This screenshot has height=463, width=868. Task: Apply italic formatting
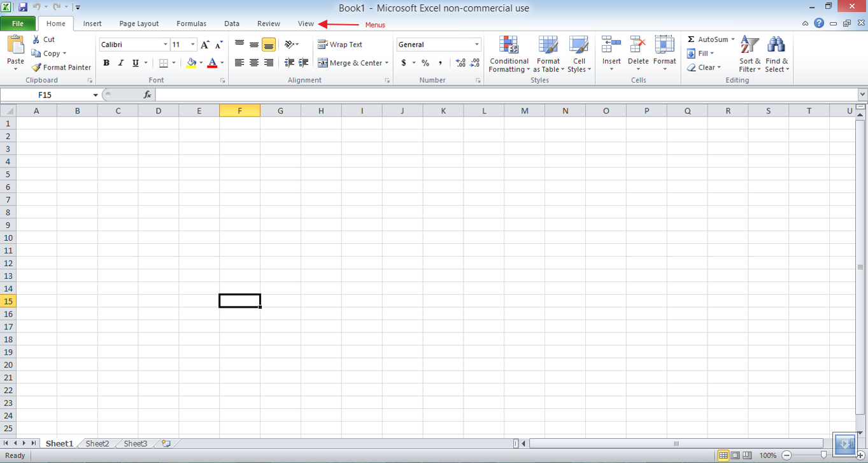click(x=120, y=62)
